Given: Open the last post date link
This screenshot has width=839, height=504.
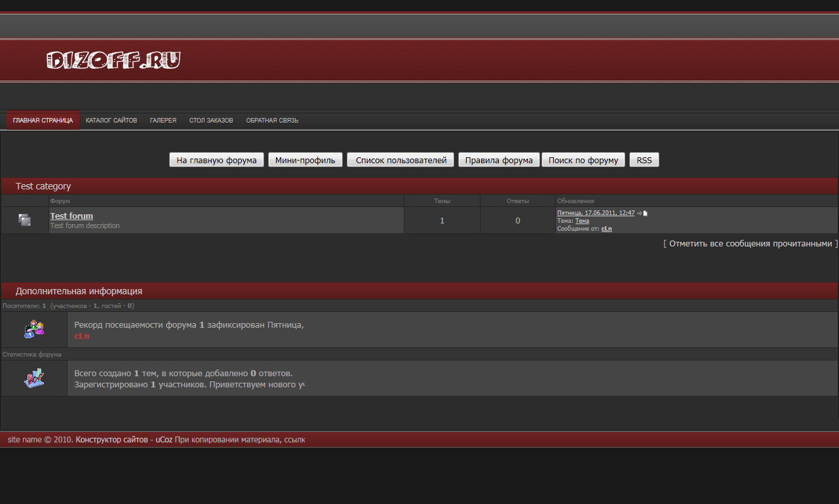Looking at the screenshot, I should pyautogui.click(x=596, y=213).
